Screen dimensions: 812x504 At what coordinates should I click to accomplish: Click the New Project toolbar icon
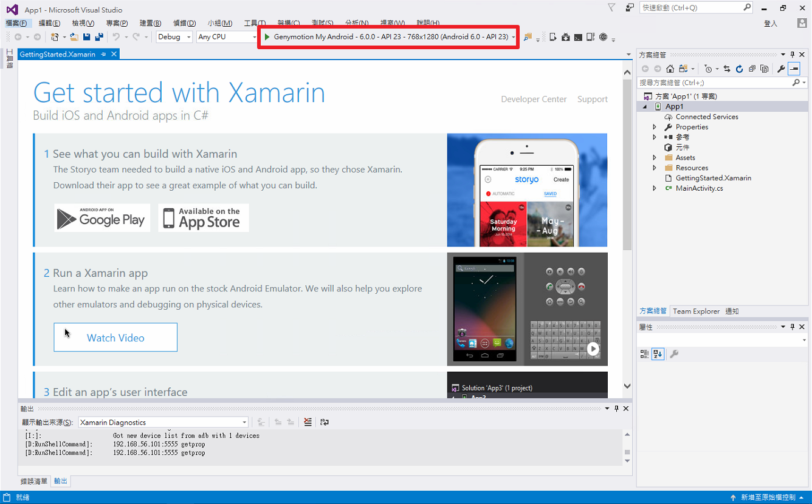click(55, 37)
